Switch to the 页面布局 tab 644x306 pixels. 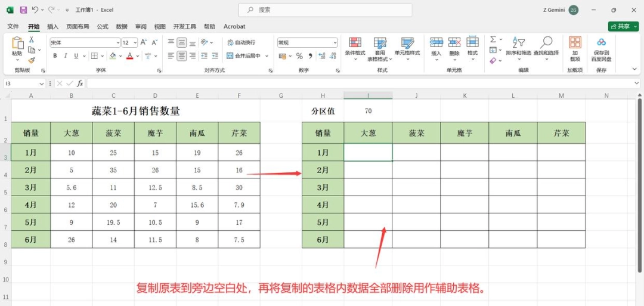(78, 26)
